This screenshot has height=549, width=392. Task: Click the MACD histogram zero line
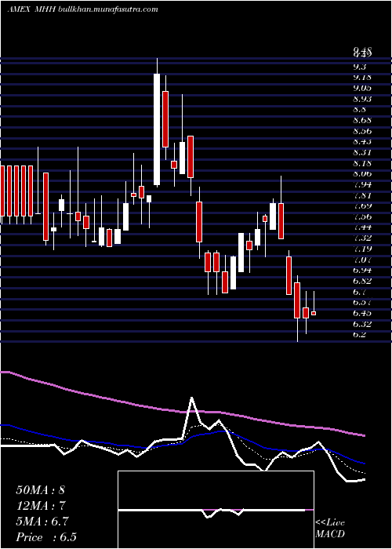(x=216, y=510)
